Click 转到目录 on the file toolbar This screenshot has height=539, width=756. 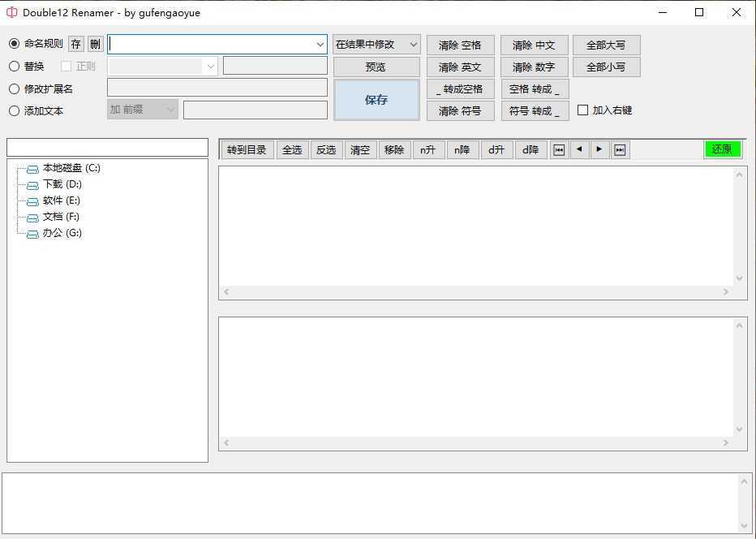247,149
